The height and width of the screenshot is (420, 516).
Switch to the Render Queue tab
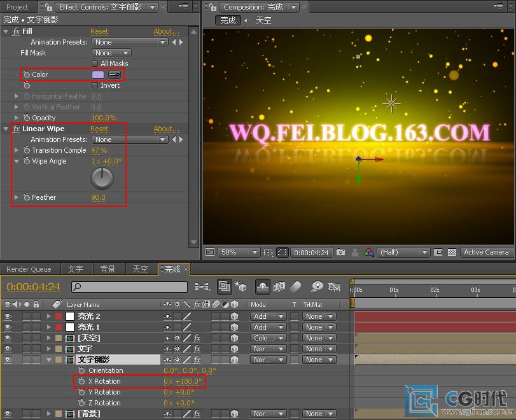pyautogui.click(x=29, y=269)
